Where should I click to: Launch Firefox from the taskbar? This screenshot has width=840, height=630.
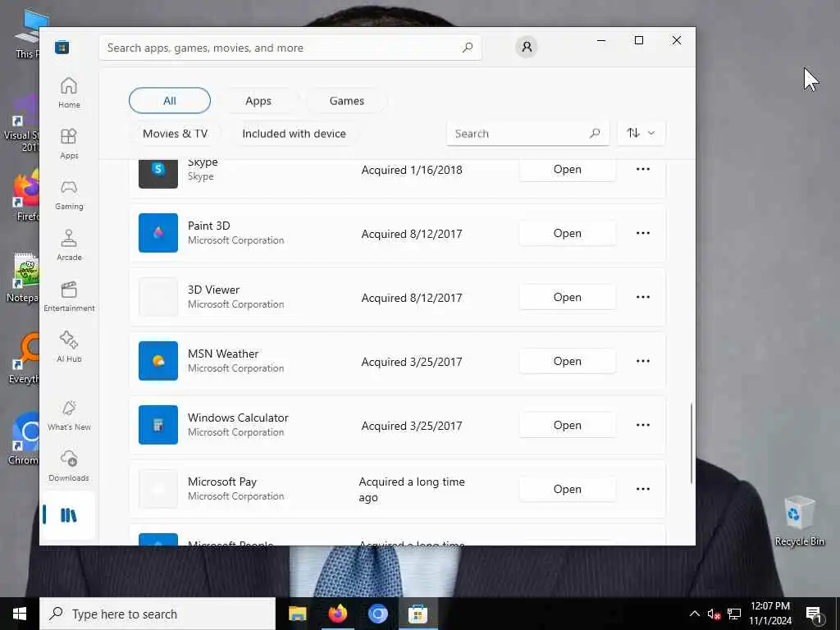pos(337,614)
